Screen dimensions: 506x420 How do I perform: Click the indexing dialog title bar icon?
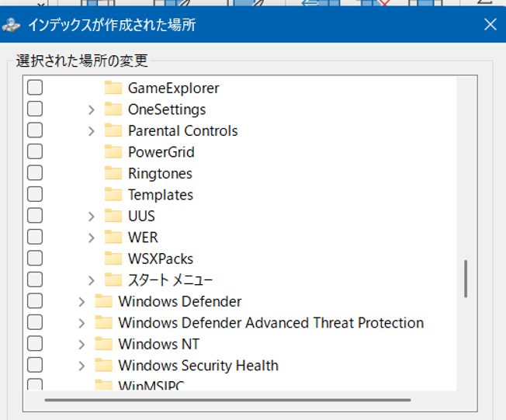pos(11,25)
